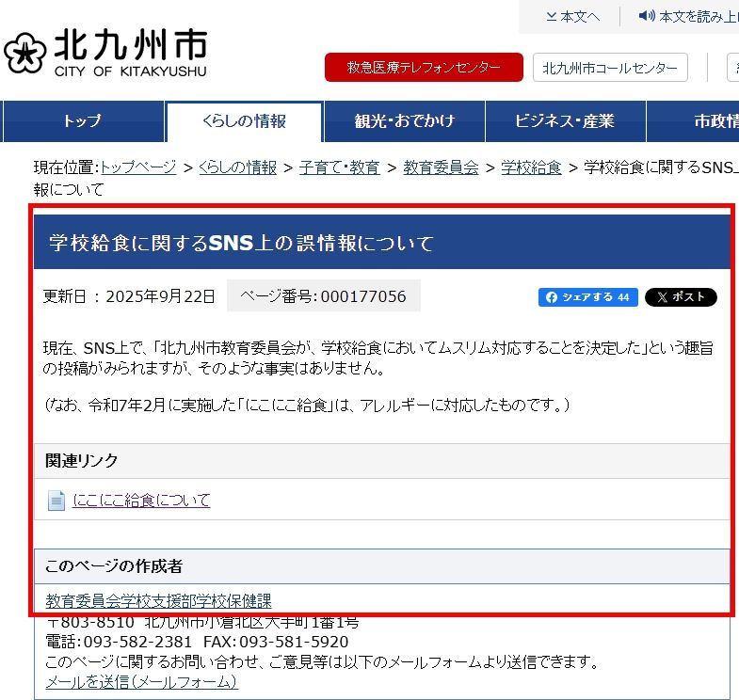Go to the トップ navigation tab
The image size is (739, 700).
tap(82, 121)
